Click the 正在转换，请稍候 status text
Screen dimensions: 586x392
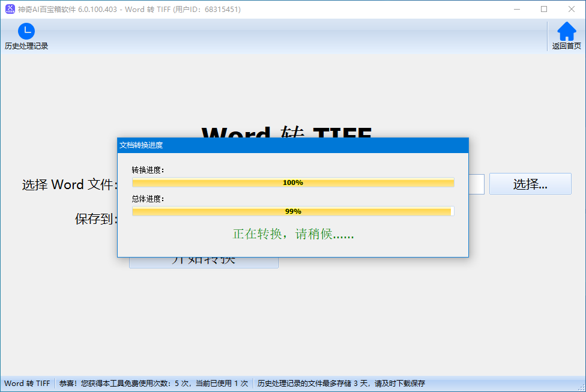pos(293,234)
